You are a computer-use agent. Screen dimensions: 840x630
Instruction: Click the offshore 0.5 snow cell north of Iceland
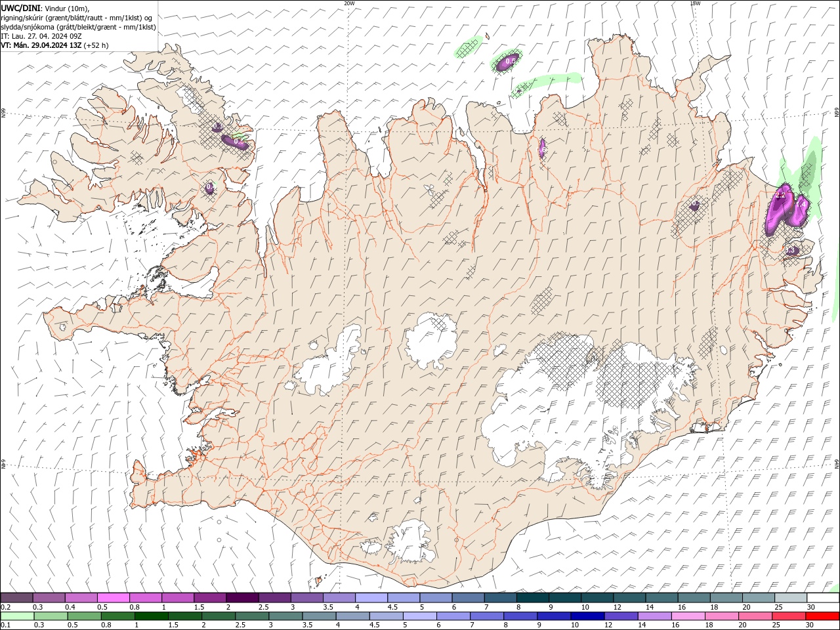[x=509, y=61]
